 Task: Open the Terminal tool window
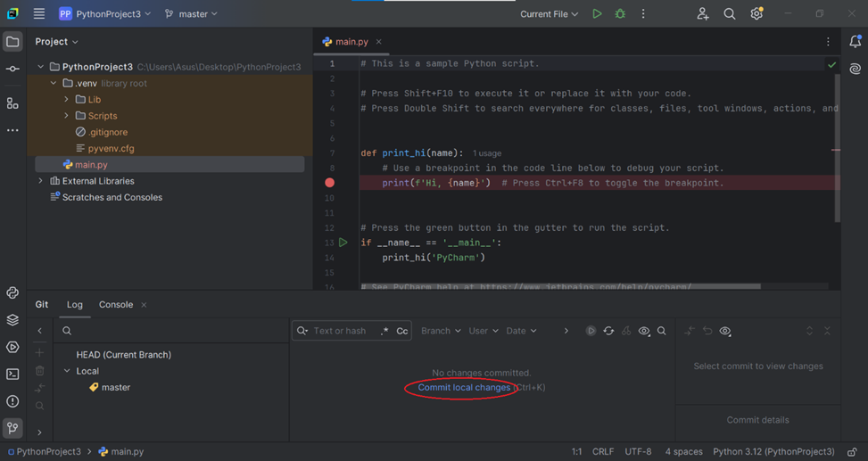(x=12, y=375)
